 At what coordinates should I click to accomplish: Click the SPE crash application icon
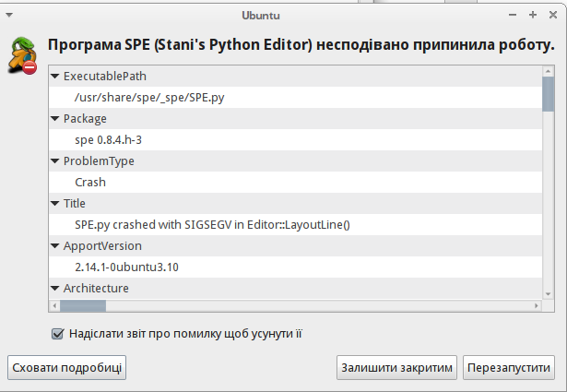22,55
